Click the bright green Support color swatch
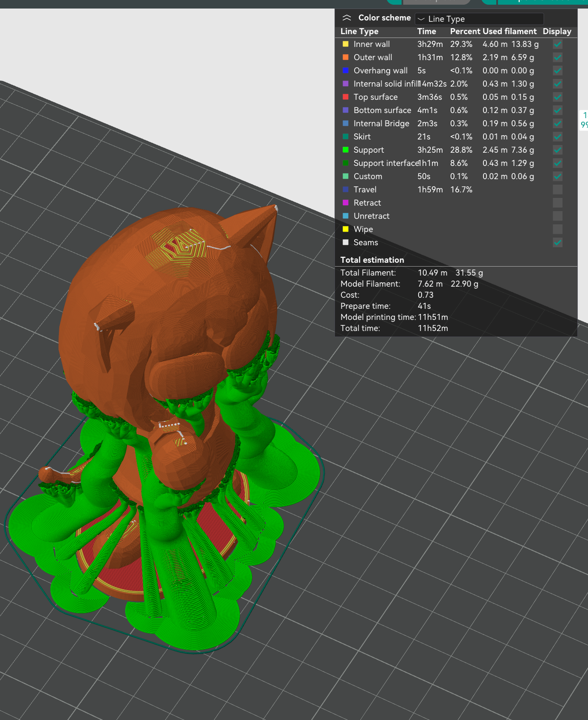Viewport: 588px width, 720px height. point(346,150)
